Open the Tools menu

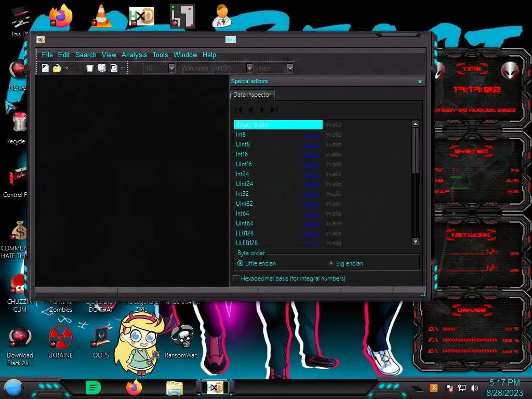(x=160, y=55)
